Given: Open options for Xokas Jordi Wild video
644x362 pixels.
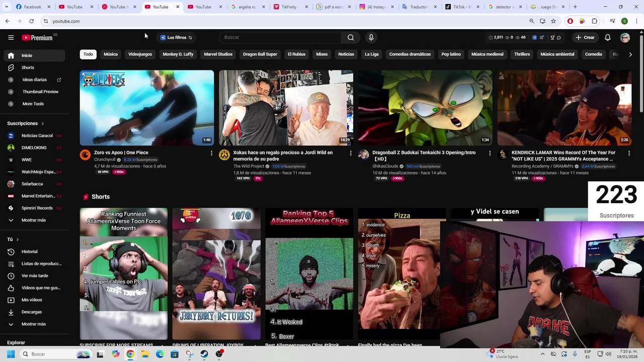Looking at the screenshot, I should pos(351,153).
